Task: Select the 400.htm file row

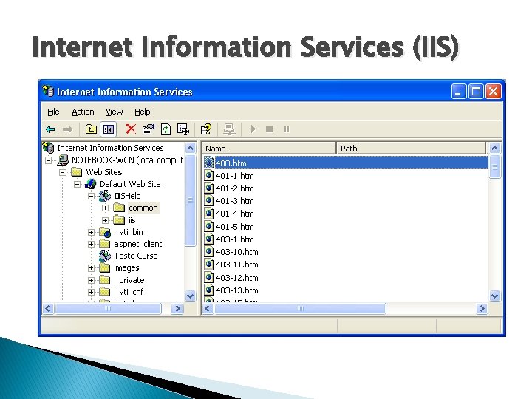Action: tap(346, 163)
